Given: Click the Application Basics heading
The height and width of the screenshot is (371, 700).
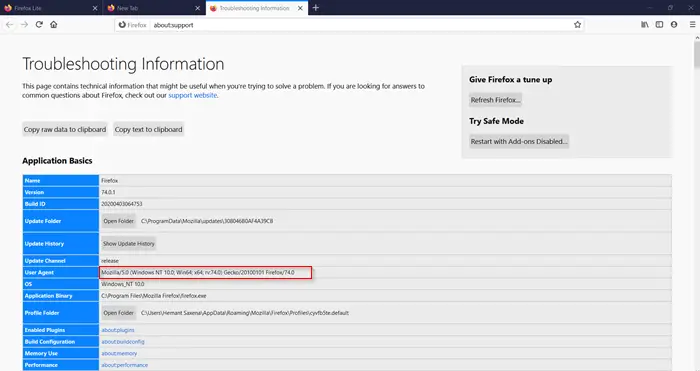Looking at the screenshot, I should coord(57,161).
